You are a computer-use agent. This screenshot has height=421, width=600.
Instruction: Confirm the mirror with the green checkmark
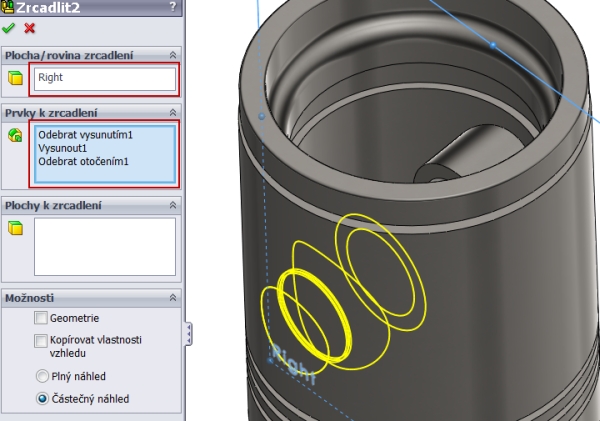10,29
